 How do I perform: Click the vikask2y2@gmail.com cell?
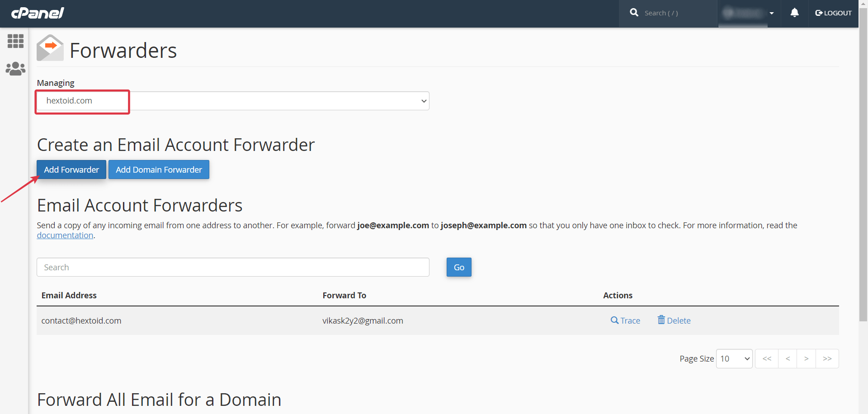[363, 320]
